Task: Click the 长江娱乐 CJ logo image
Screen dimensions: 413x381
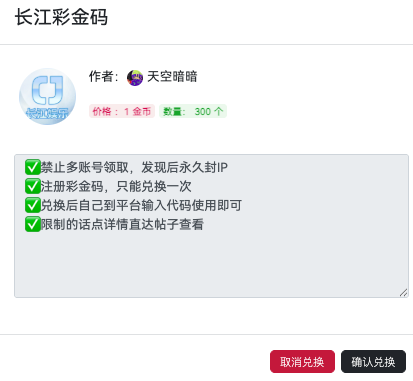Action: coord(47,96)
